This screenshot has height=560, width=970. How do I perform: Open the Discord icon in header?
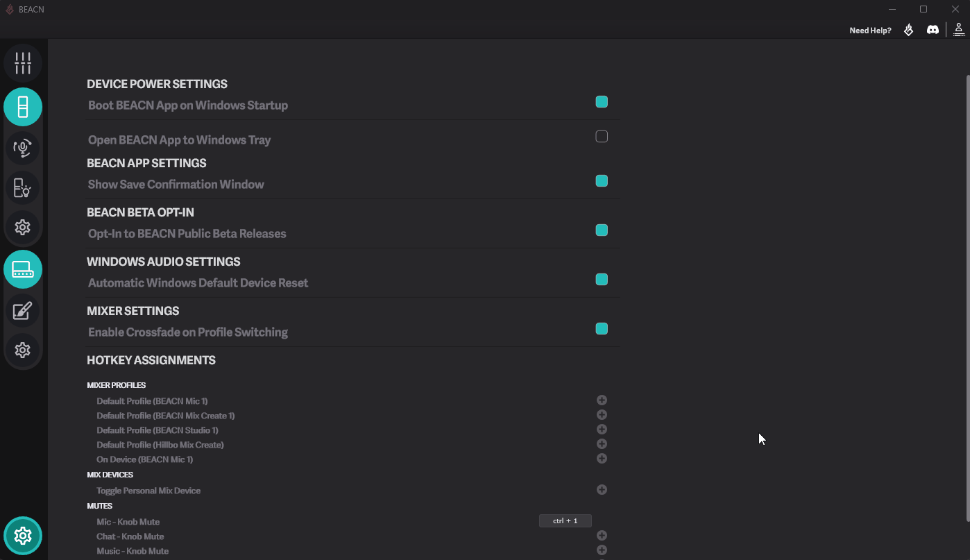933,30
